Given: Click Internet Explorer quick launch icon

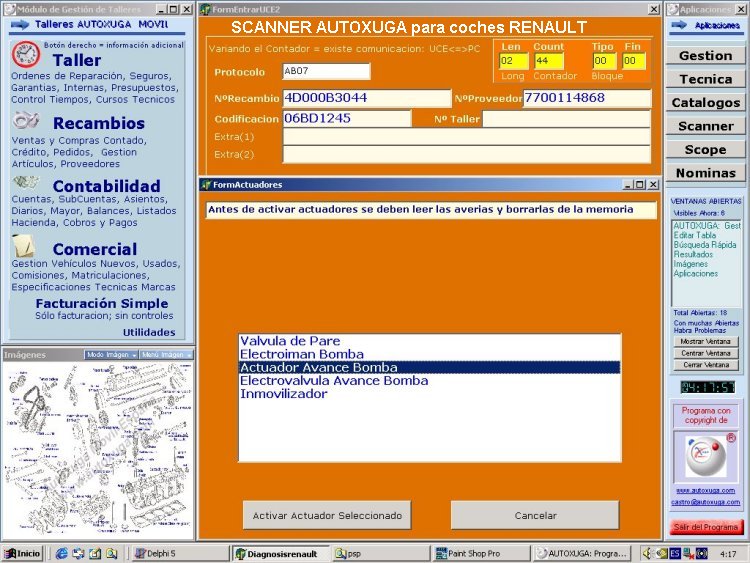Looking at the screenshot, I should pos(61,553).
